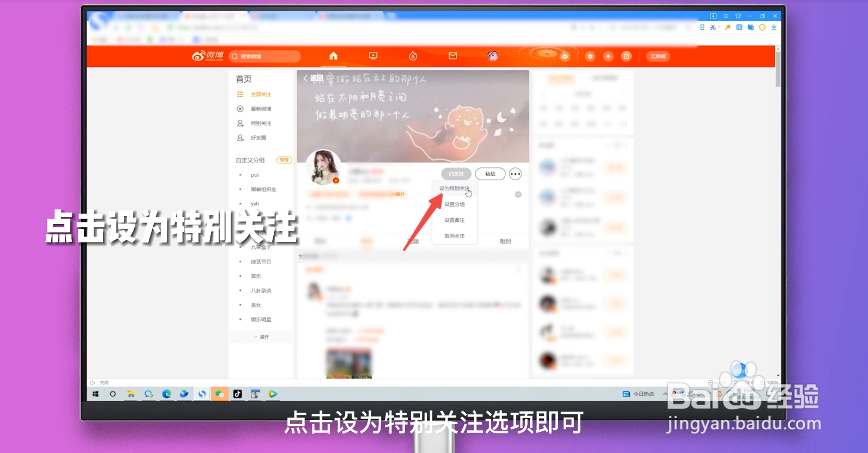
Task: Open the scissors screenshot tool in browser toolbar
Action: (712, 27)
